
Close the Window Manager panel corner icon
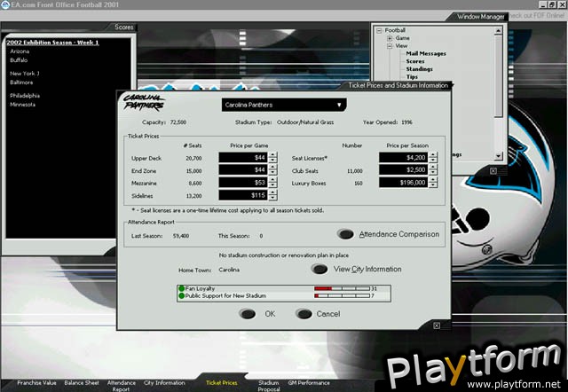pyautogui.click(x=493, y=171)
